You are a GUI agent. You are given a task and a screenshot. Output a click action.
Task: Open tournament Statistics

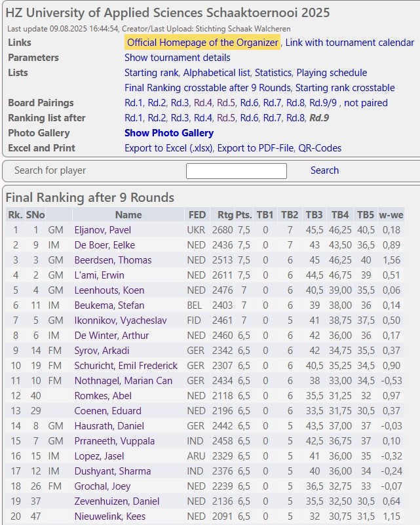[x=273, y=73]
